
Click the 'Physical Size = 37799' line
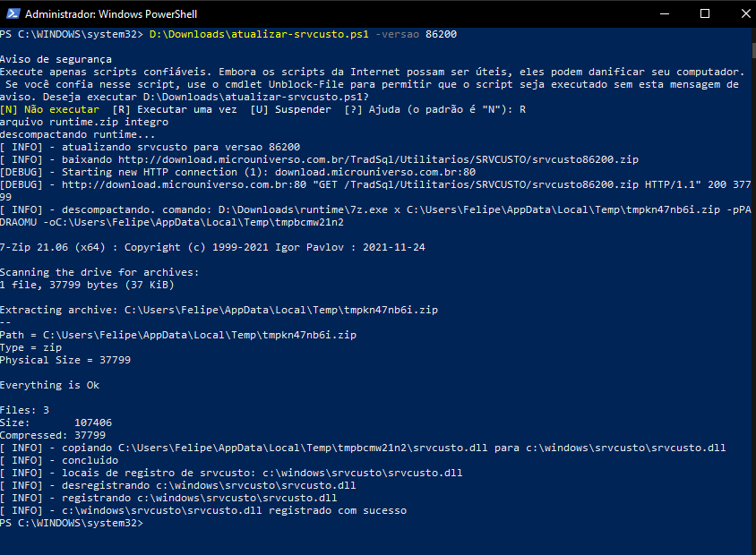tap(65, 360)
